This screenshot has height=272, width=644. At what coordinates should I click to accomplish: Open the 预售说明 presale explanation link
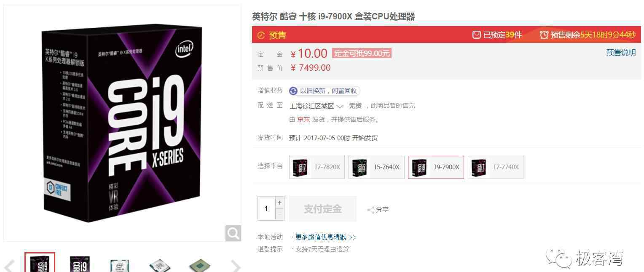pos(621,53)
